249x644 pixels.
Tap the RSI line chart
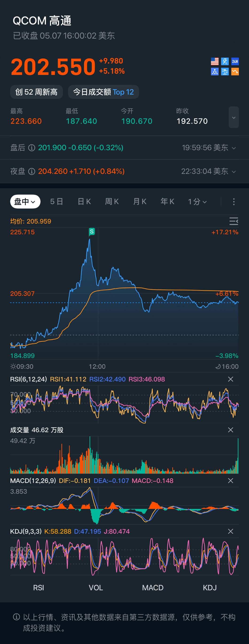[x=124, y=404]
